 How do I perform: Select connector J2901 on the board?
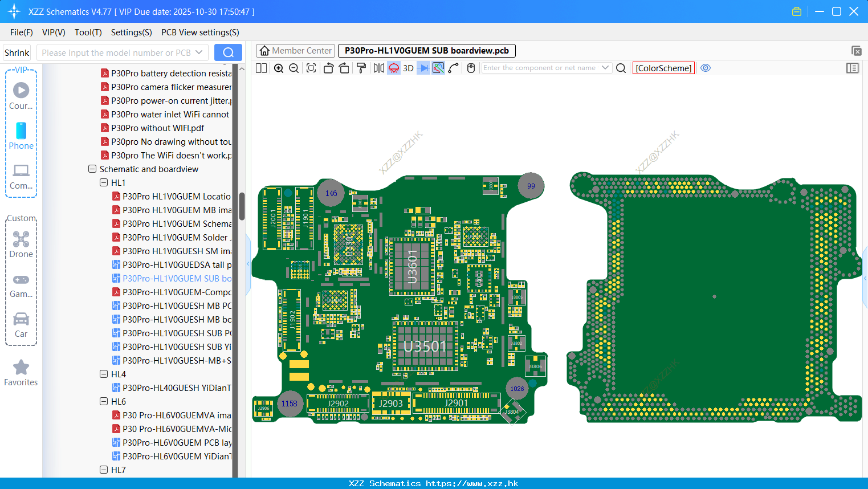pyautogui.click(x=457, y=403)
